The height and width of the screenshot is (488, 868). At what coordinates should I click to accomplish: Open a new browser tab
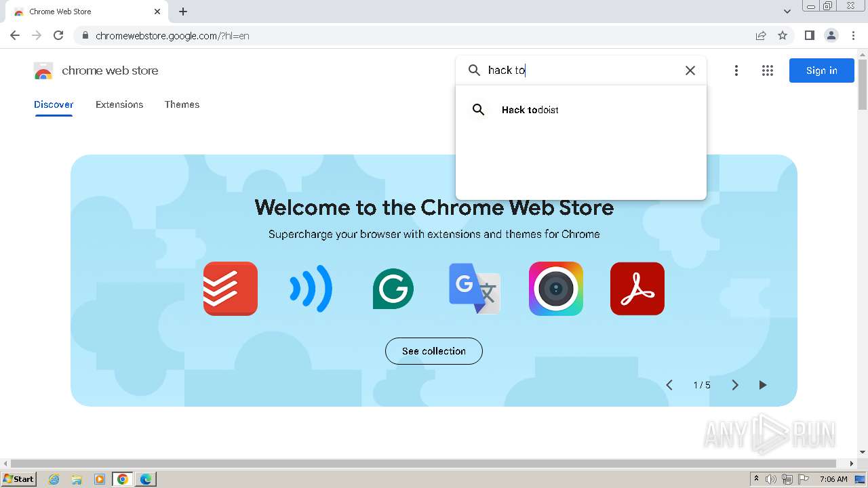pos(183,12)
